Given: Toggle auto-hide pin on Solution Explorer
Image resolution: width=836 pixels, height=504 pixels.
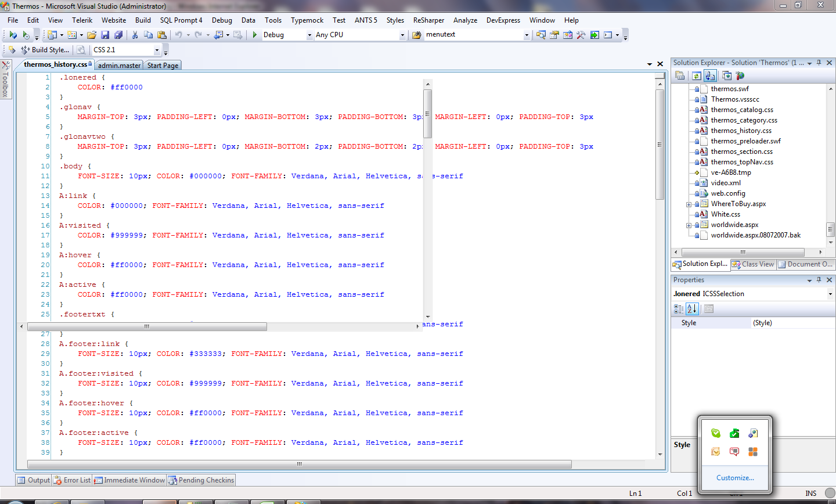Looking at the screenshot, I should [819, 63].
